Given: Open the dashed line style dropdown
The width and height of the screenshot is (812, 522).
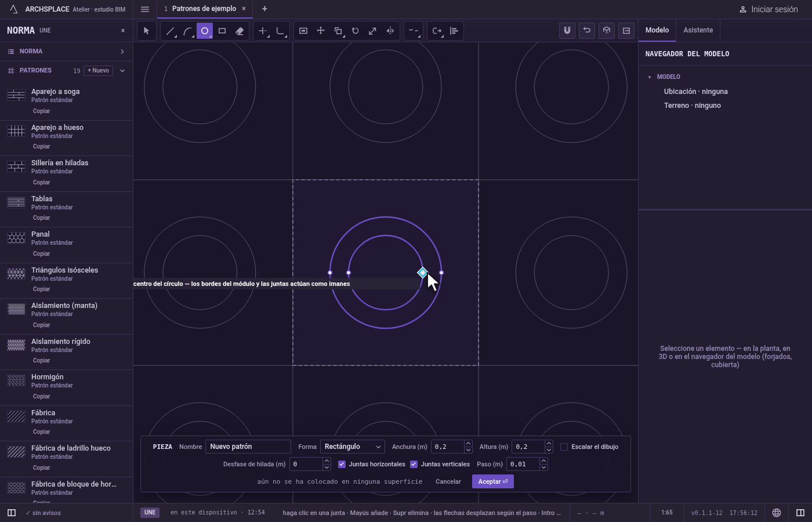Looking at the screenshot, I should pyautogui.click(x=414, y=31).
